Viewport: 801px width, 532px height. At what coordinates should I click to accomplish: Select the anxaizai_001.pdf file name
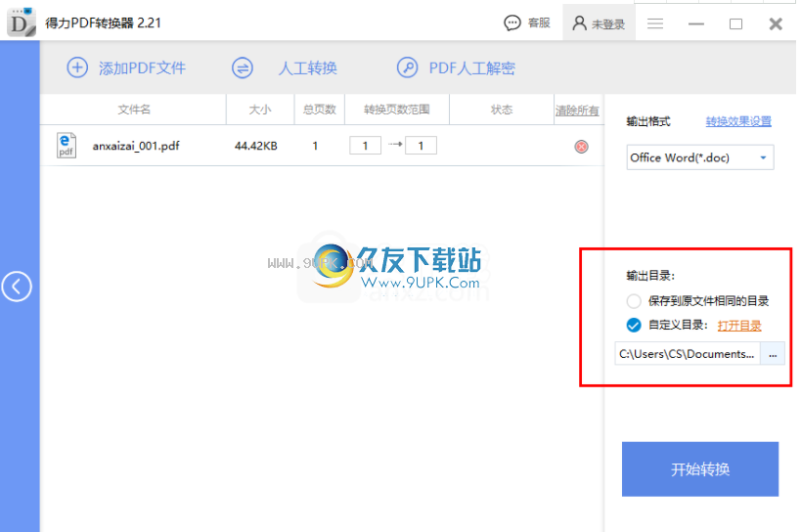point(136,146)
